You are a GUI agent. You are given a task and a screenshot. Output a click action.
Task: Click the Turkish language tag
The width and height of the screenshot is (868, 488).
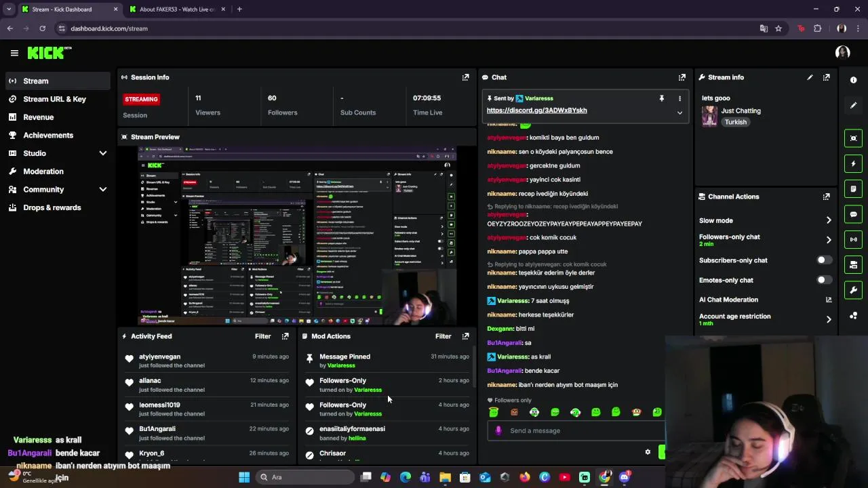point(735,122)
